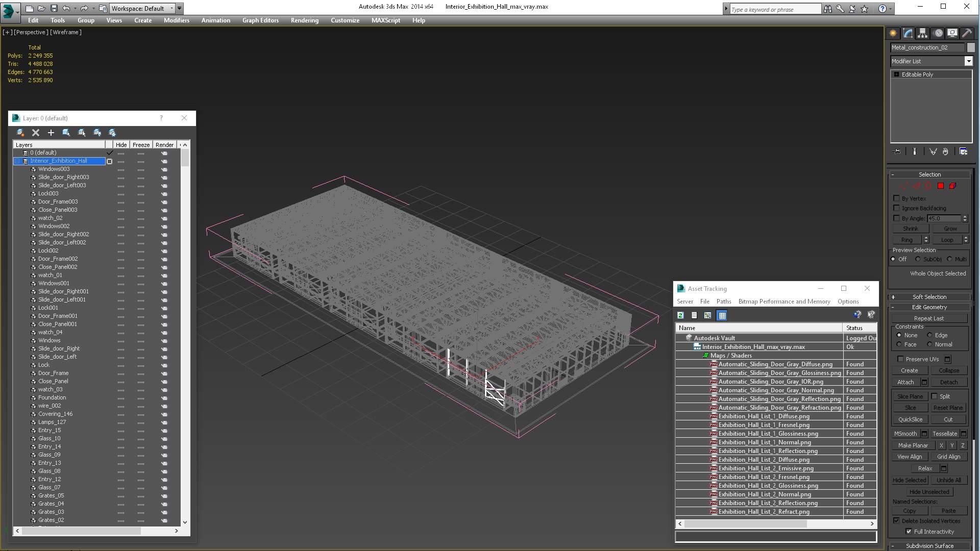Open Workspace Default dropdown
Viewport: 980px width, 551px height.
point(172,8)
